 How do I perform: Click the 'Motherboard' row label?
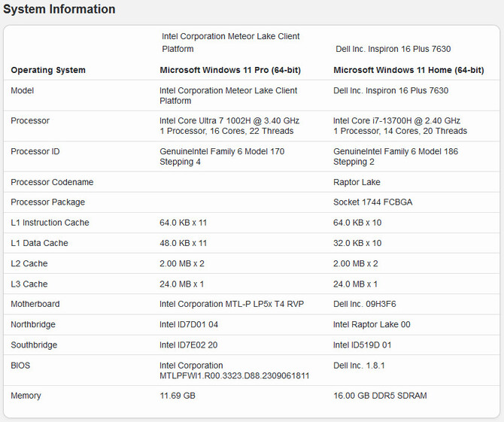35,304
